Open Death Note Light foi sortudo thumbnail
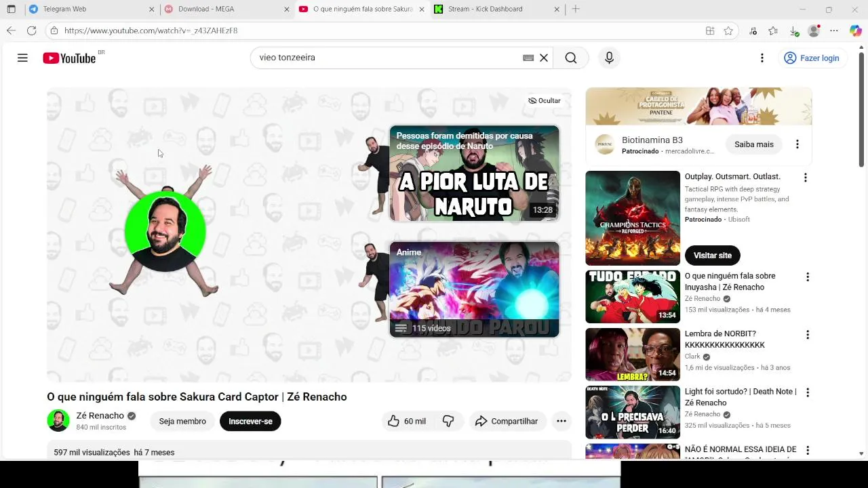868x488 pixels. (x=633, y=412)
